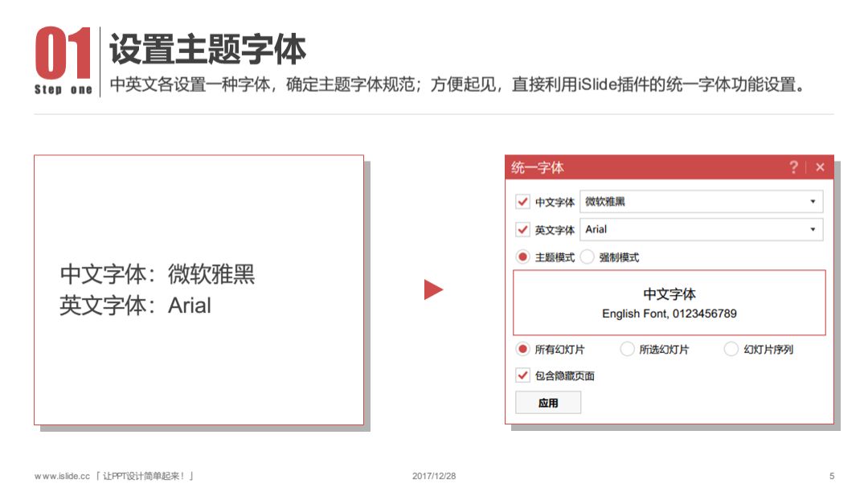The image size is (868, 488).
Task: Click the www.islide.cc footer link
Action: [62, 477]
